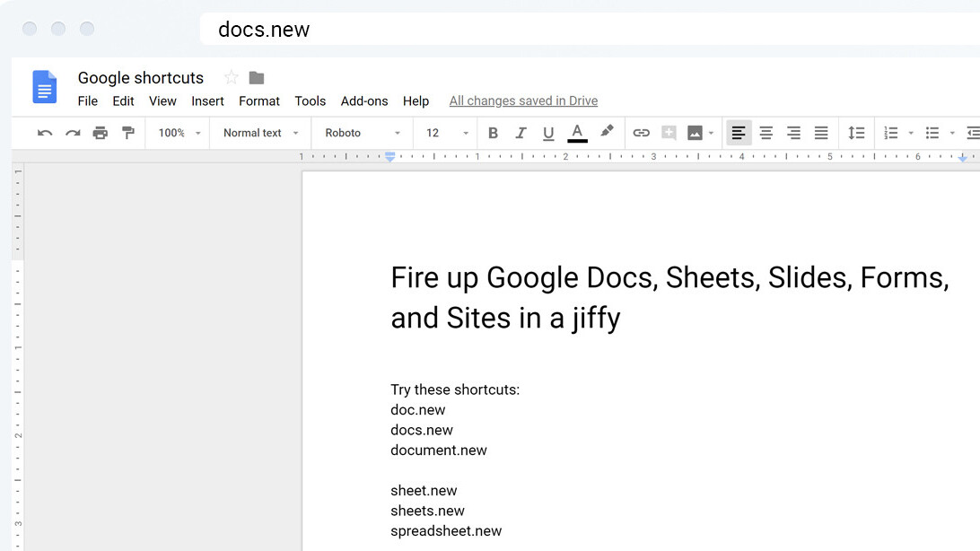The height and width of the screenshot is (551, 980).
Task: Star the Google shortcuts document
Action: pos(230,78)
